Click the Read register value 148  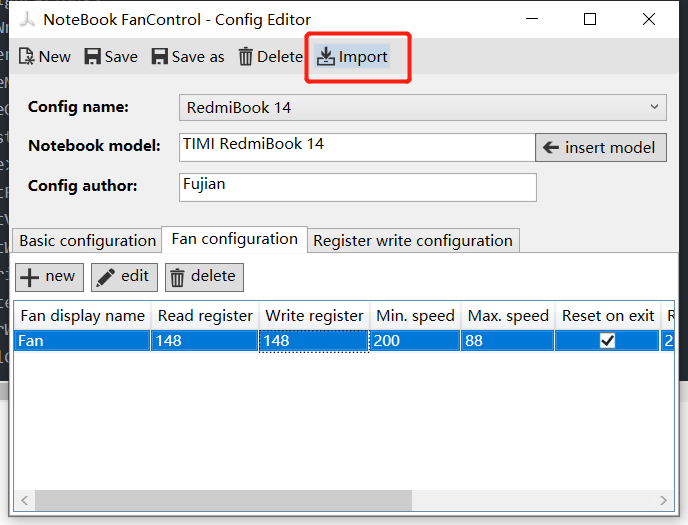(x=204, y=341)
